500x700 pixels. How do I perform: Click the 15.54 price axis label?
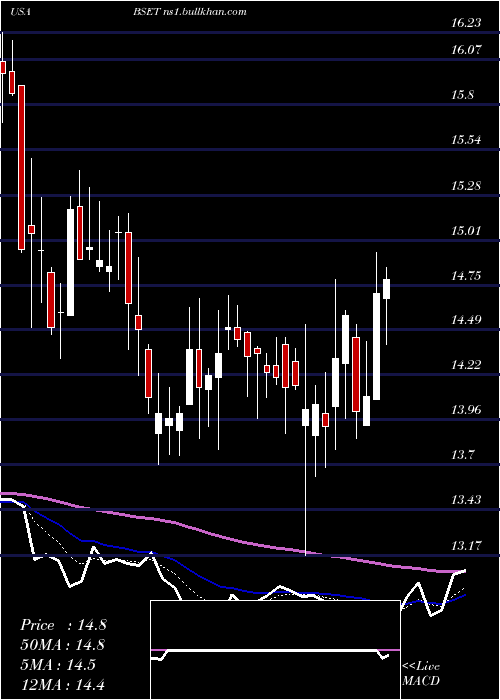click(x=466, y=140)
